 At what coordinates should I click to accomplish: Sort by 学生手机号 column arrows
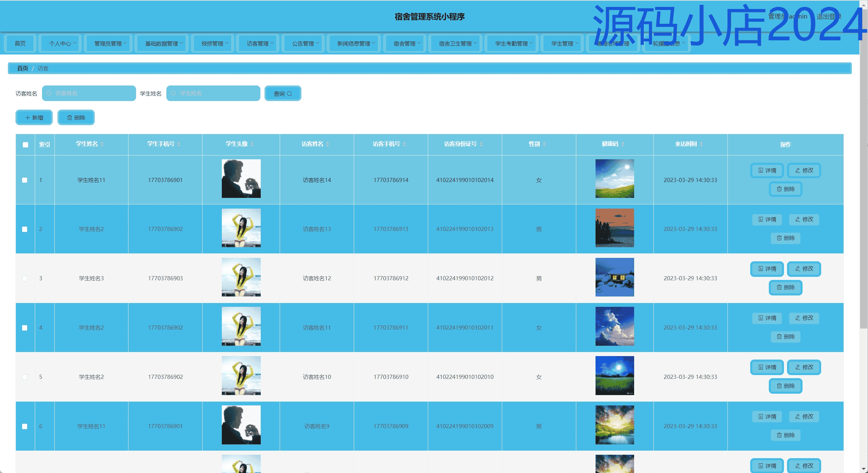click(x=179, y=144)
